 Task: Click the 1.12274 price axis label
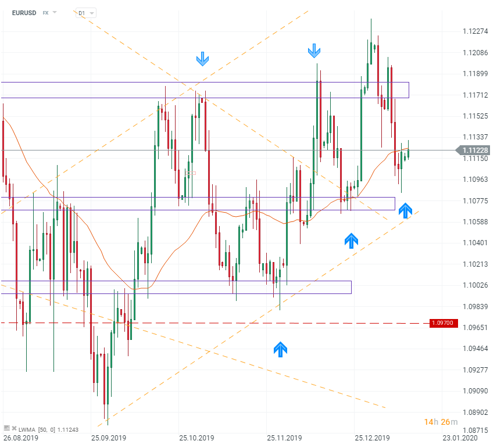[475, 31]
